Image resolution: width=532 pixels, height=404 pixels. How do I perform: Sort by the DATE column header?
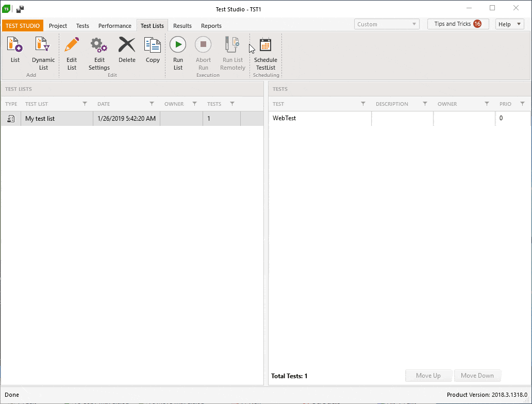(x=104, y=104)
